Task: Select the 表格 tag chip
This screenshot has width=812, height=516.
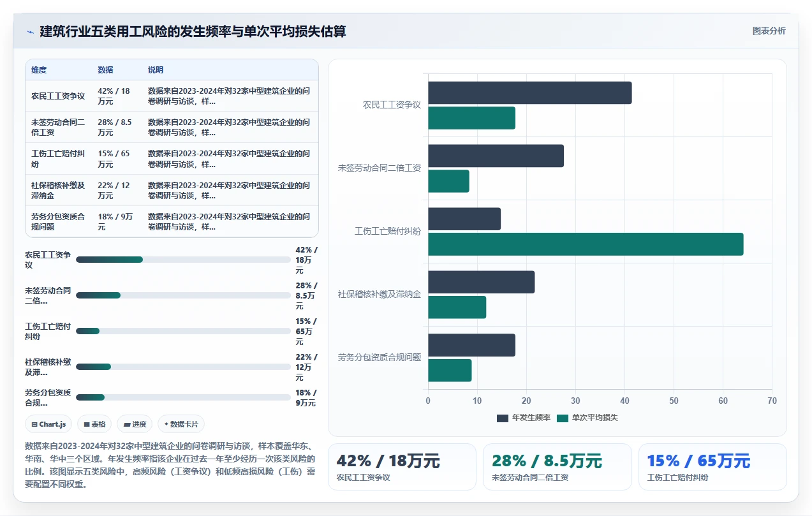Action: (94, 424)
